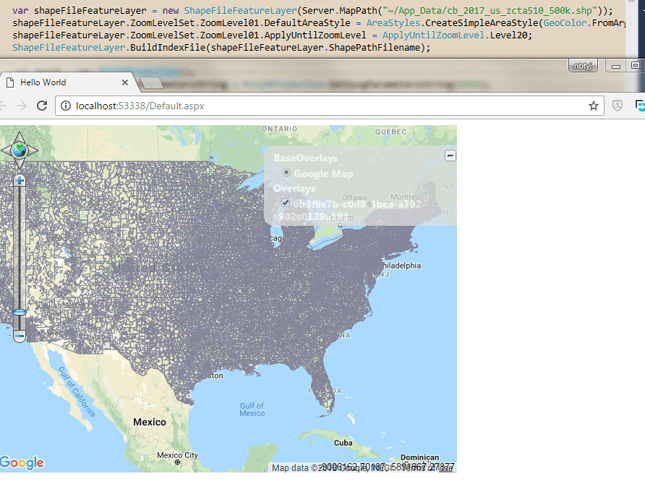
Task: Maximize the browser window
Action: pos(635,66)
